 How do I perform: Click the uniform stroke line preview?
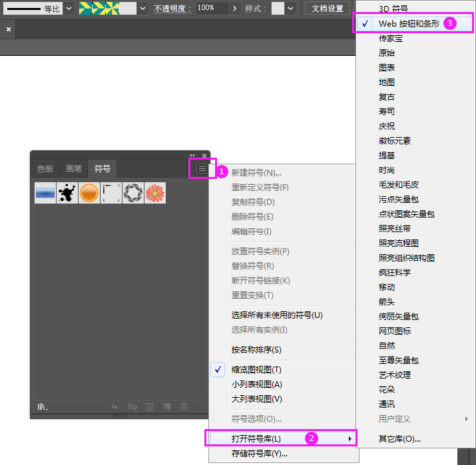pos(24,9)
